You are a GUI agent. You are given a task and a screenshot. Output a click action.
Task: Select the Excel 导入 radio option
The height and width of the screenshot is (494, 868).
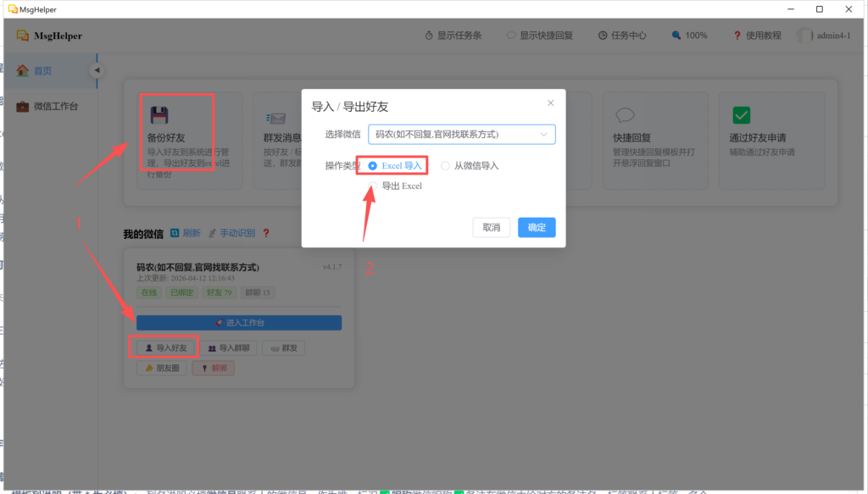pyautogui.click(x=373, y=166)
